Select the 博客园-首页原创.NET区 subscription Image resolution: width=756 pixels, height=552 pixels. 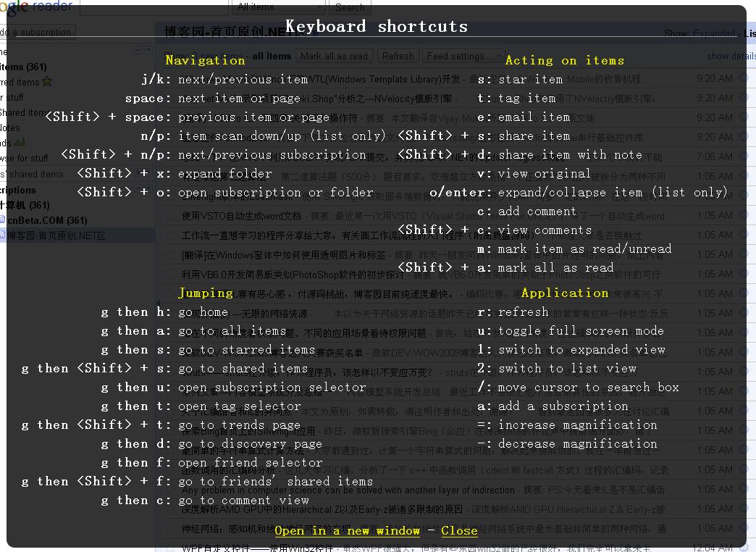point(56,235)
